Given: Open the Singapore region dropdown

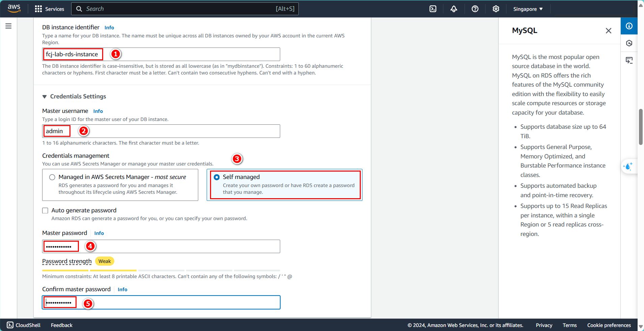Looking at the screenshot, I should click(x=528, y=9).
